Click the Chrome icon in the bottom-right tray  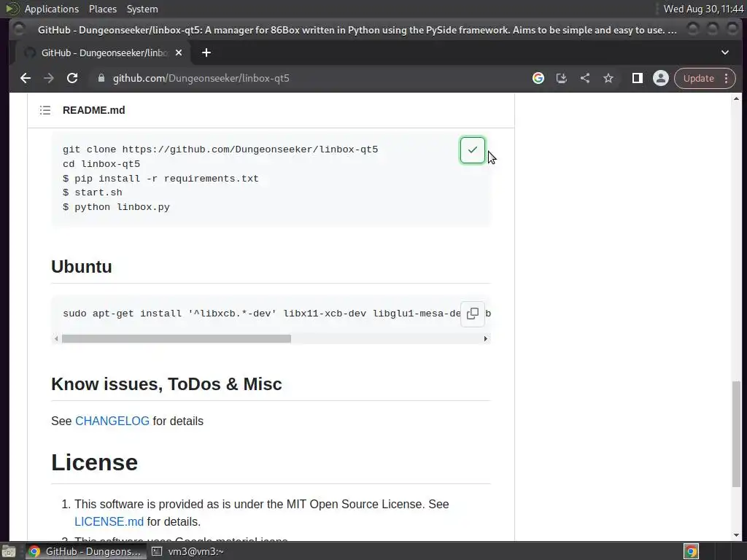tap(692, 551)
